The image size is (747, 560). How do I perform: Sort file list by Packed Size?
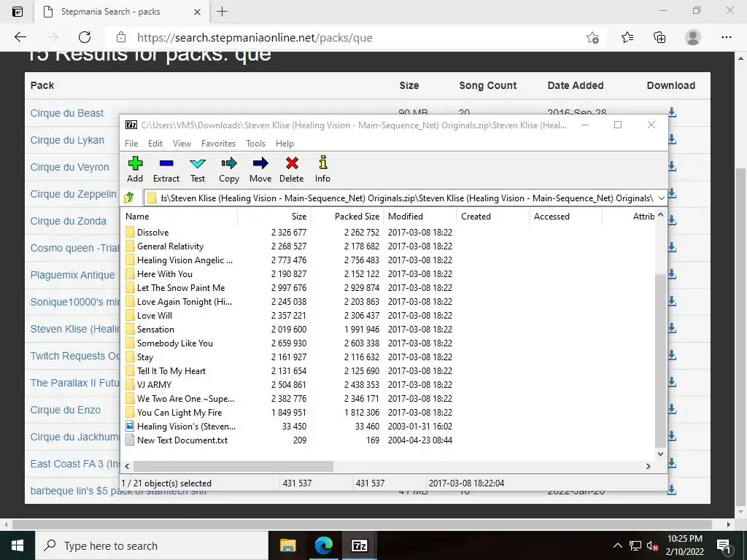(347, 216)
